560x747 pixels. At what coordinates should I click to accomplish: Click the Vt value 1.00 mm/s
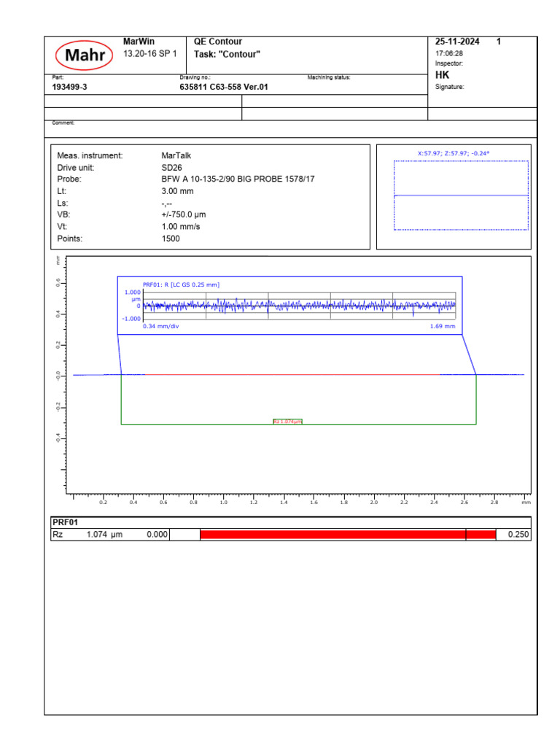(181, 227)
